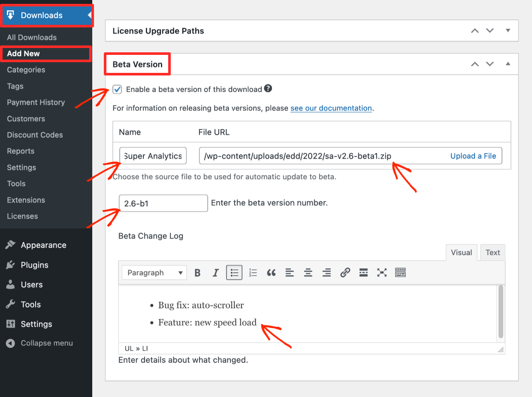
Task: Move Beta Version panel up
Action: 475,64
